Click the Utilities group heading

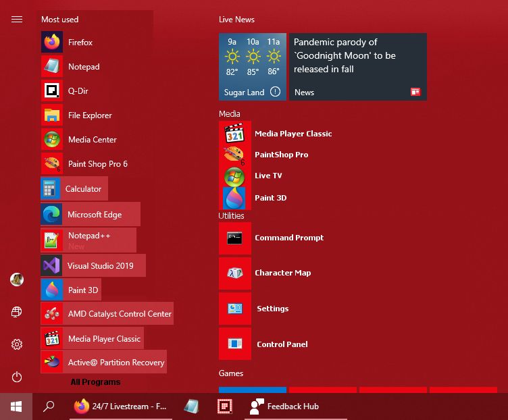pos(231,215)
